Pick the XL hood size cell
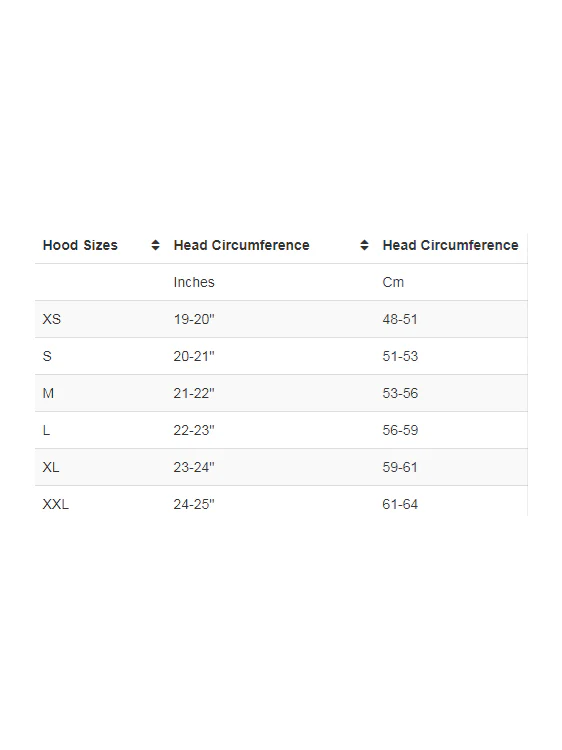 coord(51,467)
